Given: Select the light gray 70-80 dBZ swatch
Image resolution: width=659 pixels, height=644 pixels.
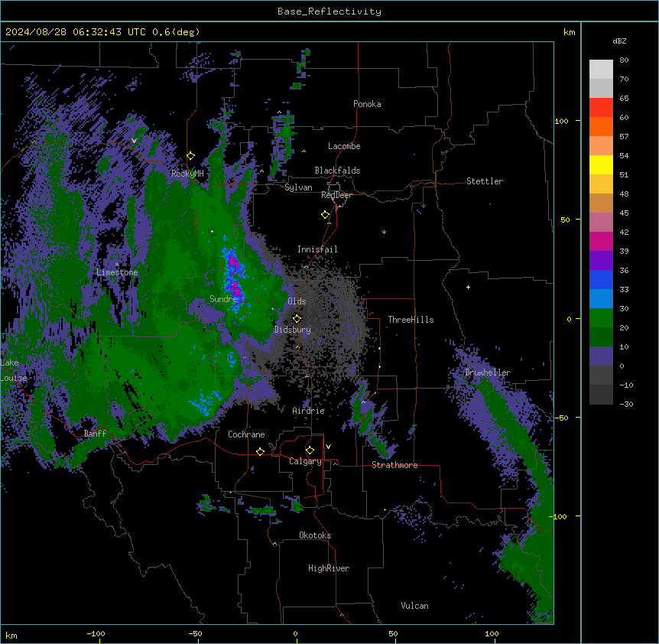Looking at the screenshot, I should 601,70.
